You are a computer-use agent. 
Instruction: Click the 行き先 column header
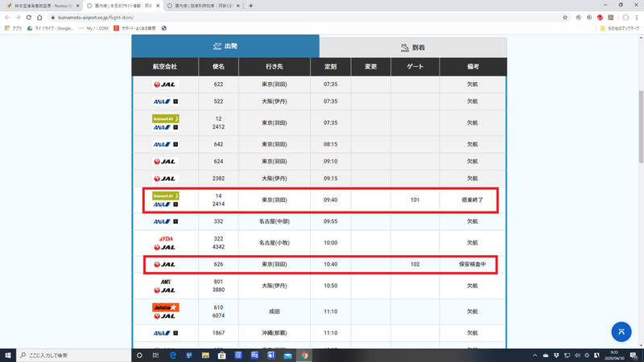point(275,67)
